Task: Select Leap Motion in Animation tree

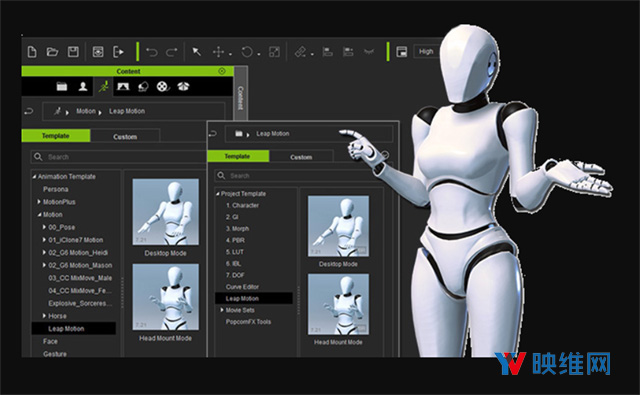Action: (x=73, y=328)
